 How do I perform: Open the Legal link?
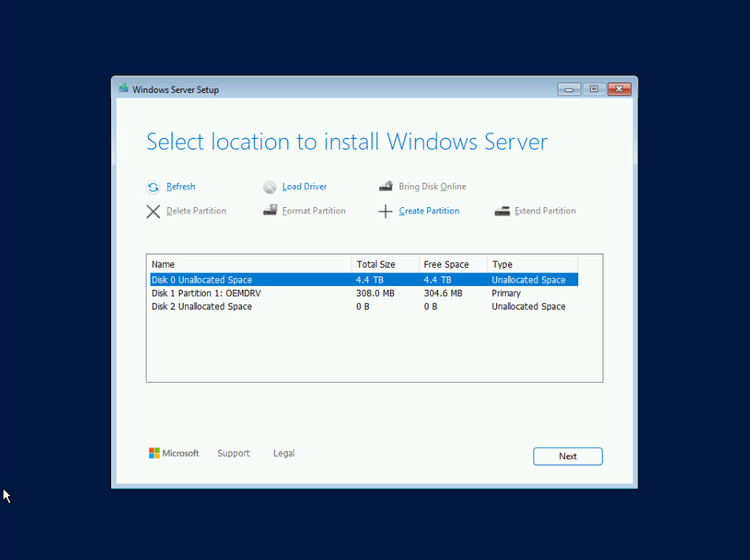click(284, 453)
